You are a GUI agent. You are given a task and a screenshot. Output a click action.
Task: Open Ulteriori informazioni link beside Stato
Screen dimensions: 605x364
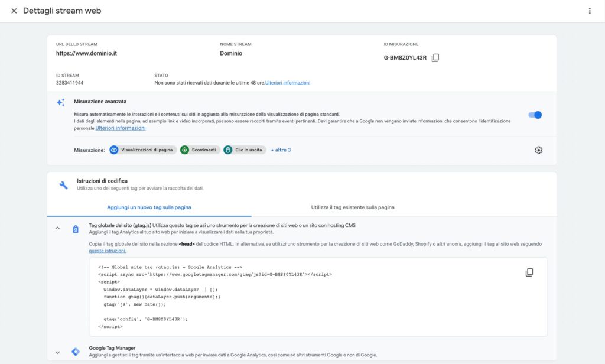pyautogui.click(x=288, y=83)
